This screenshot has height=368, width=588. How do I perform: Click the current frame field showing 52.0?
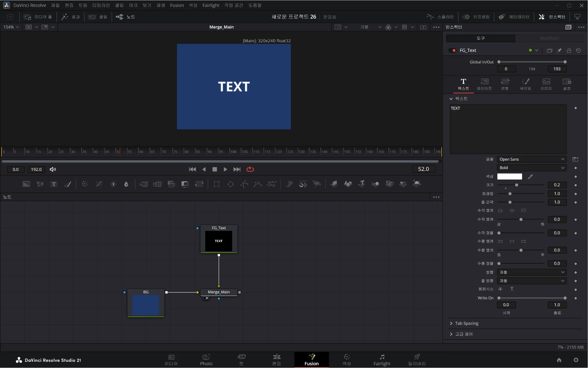tap(423, 169)
